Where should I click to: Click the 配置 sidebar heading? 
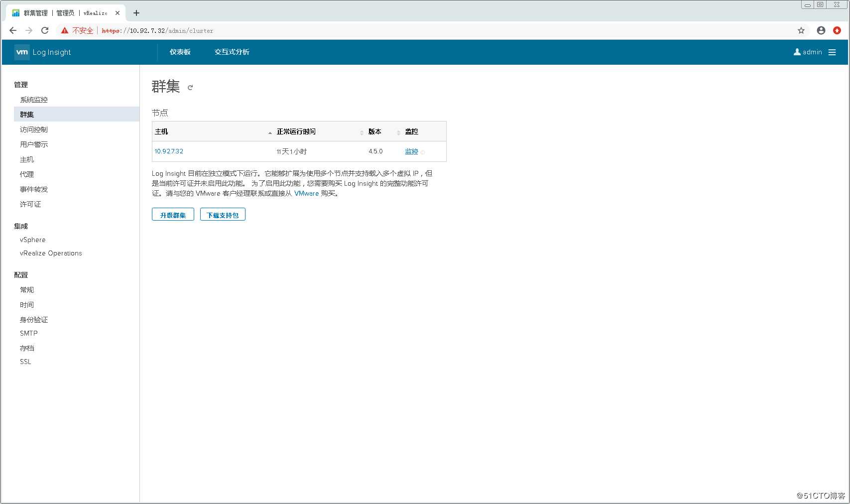tap(21, 275)
